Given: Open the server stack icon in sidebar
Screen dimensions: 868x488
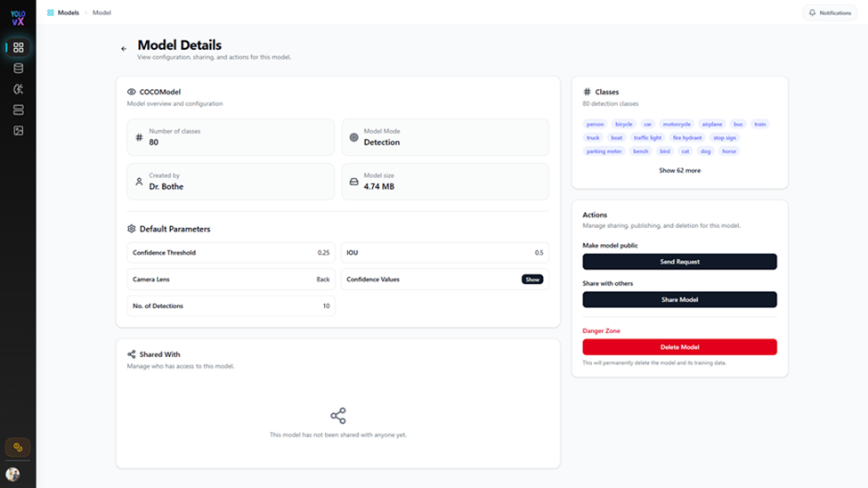Looking at the screenshot, I should coord(19,110).
